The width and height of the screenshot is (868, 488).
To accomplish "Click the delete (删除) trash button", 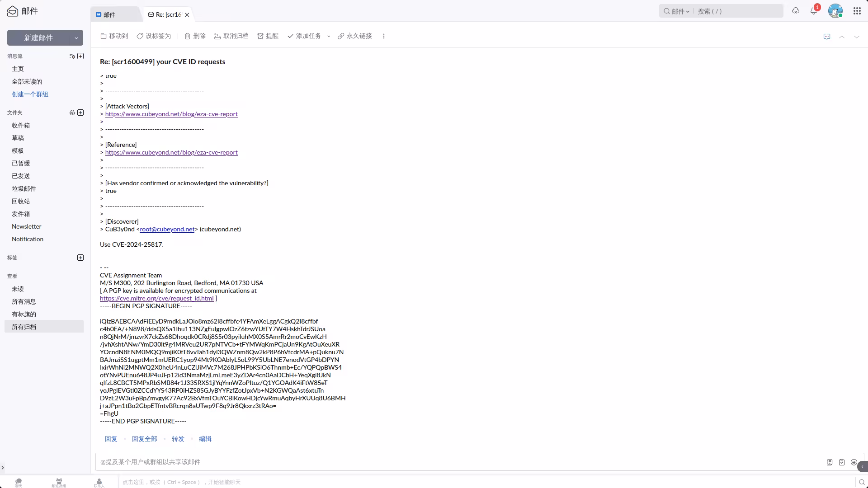I will [x=195, y=36].
